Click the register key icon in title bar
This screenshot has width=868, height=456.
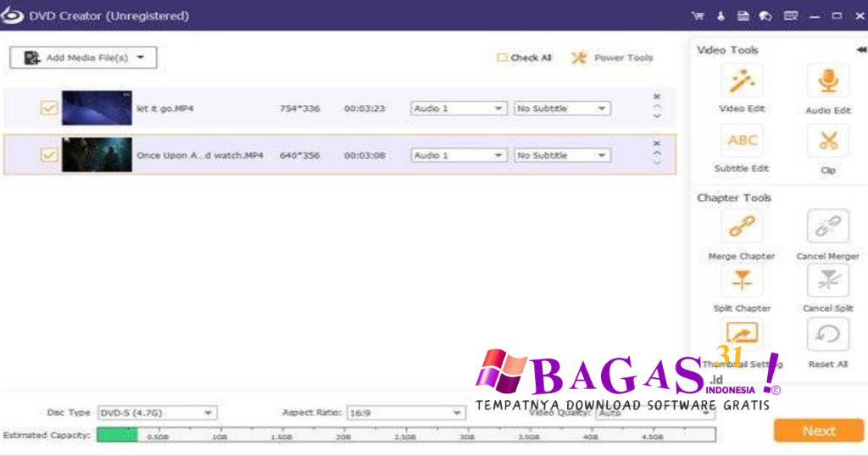721,16
